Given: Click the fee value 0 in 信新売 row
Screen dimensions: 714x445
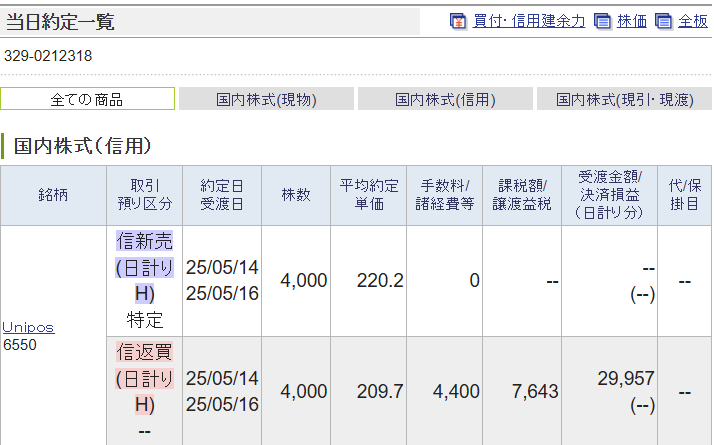Looking at the screenshot, I should (x=474, y=281).
